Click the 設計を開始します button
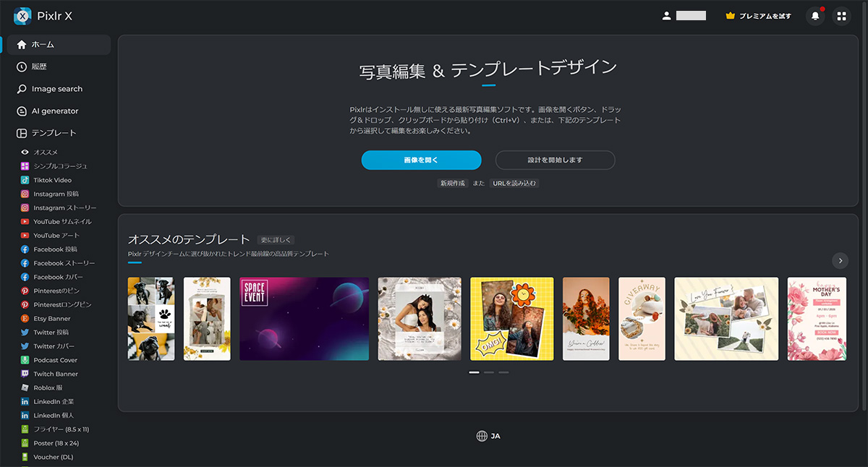This screenshot has height=467, width=868. click(x=555, y=160)
